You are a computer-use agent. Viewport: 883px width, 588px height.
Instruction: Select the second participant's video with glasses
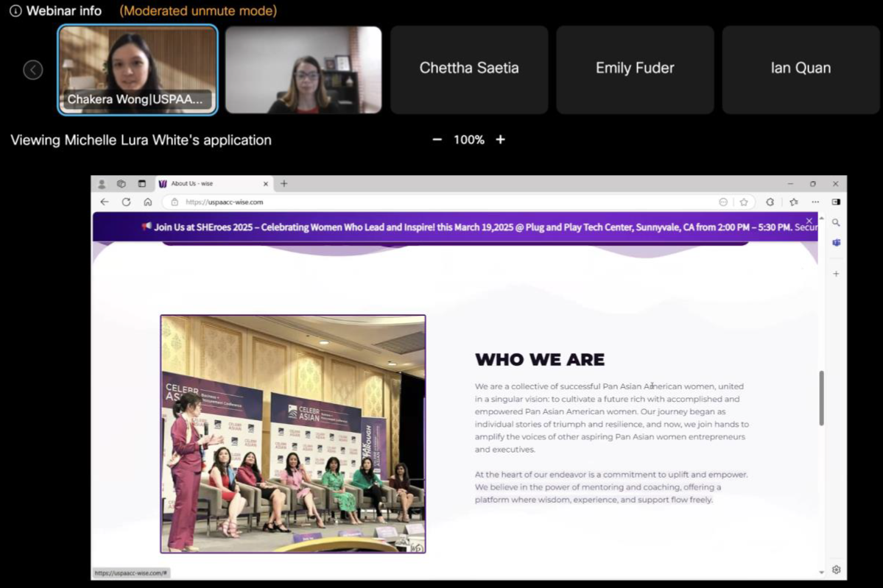[303, 70]
